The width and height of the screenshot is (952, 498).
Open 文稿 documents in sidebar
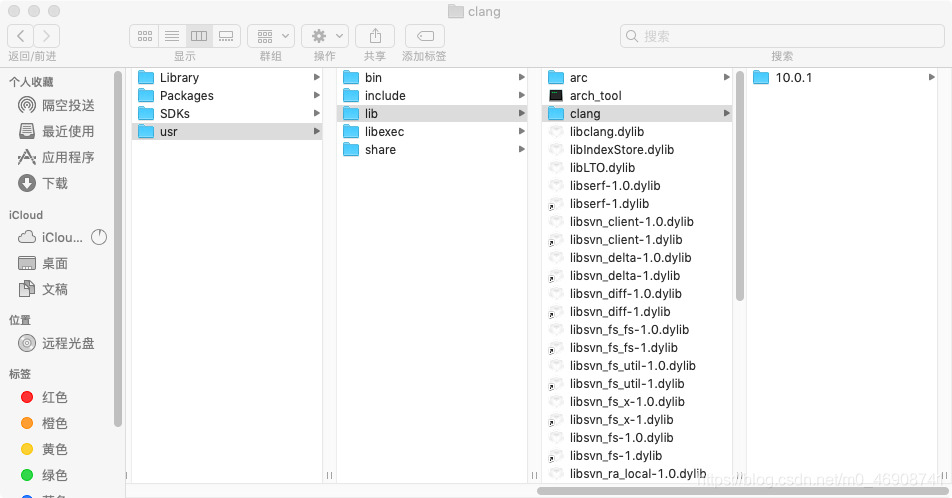[43, 290]
